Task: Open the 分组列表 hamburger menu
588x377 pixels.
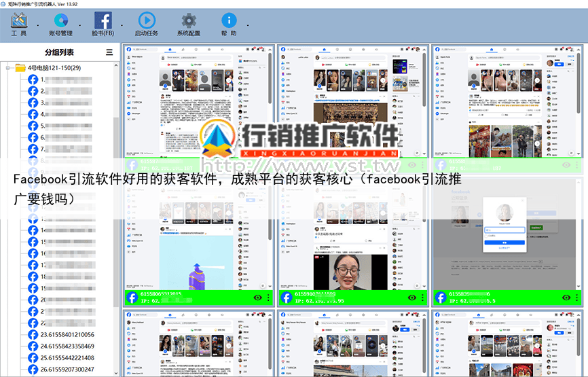Action: (109, 52)
